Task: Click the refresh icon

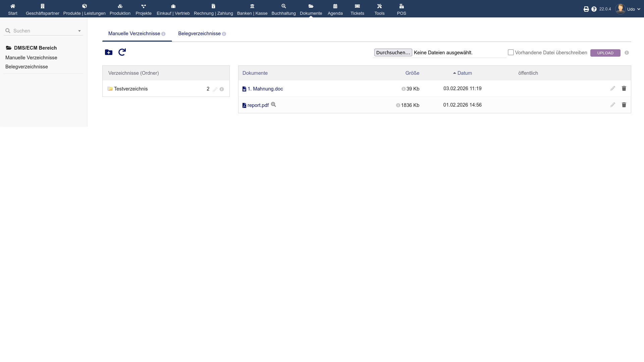Action: [122, 52]
